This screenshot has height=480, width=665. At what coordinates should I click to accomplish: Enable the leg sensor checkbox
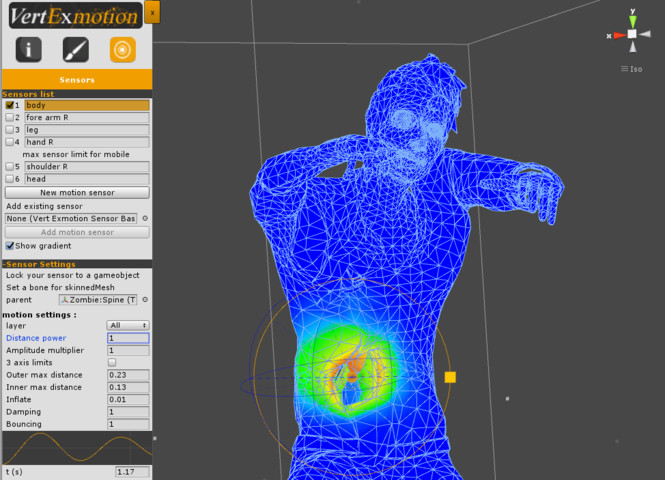pos(10,130)
